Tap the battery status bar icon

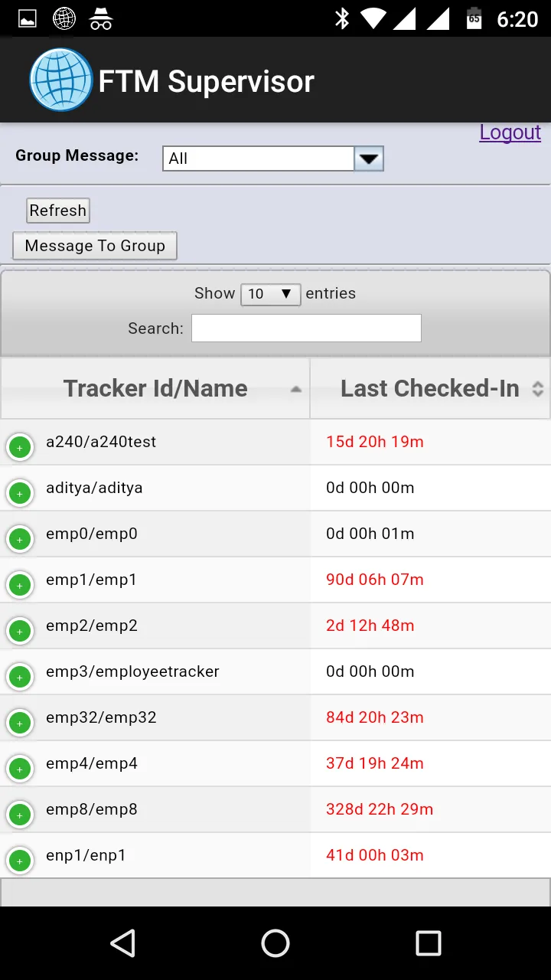tap(474, 18)
